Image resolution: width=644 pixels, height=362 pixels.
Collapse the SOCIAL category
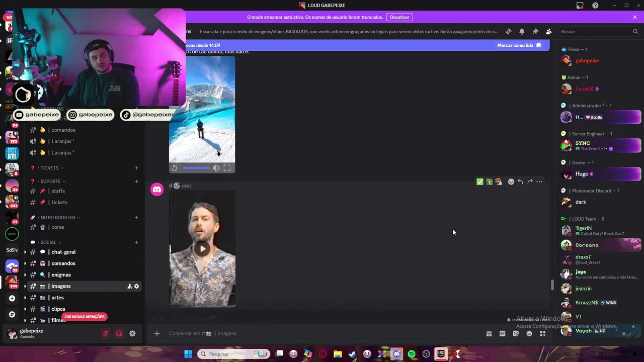(x=48, y=242)
